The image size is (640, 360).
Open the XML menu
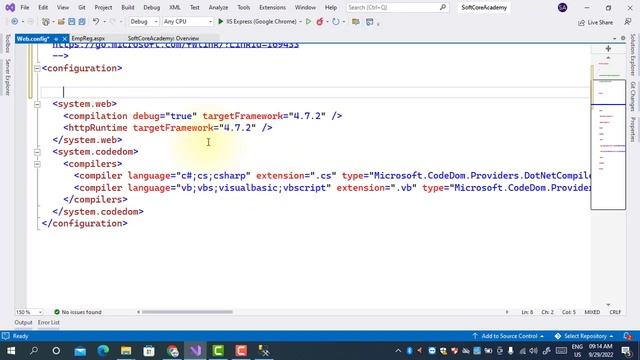click(x=175, y=7)
